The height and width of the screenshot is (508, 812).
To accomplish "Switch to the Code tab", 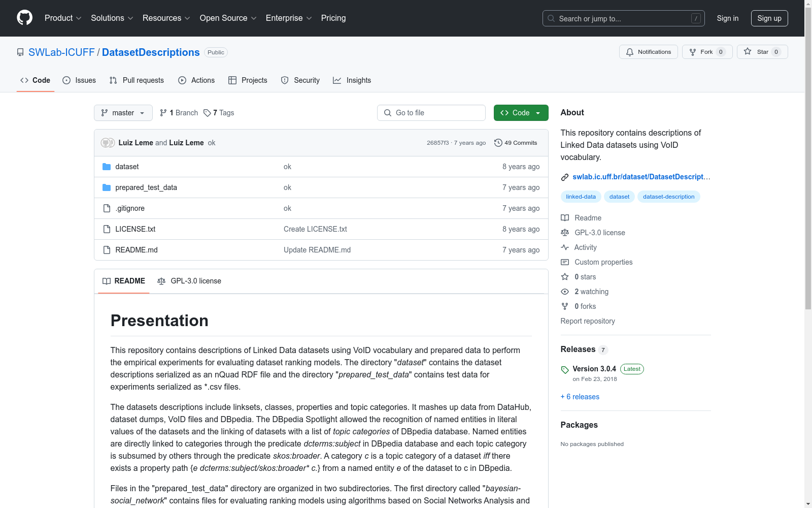I will [x=36, y=80].
